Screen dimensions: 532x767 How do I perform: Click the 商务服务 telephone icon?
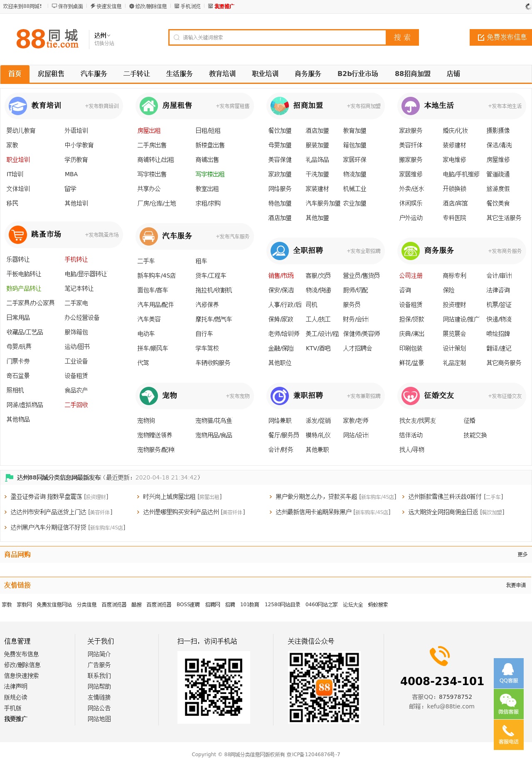pyautogui.click(x=410, y=251)
